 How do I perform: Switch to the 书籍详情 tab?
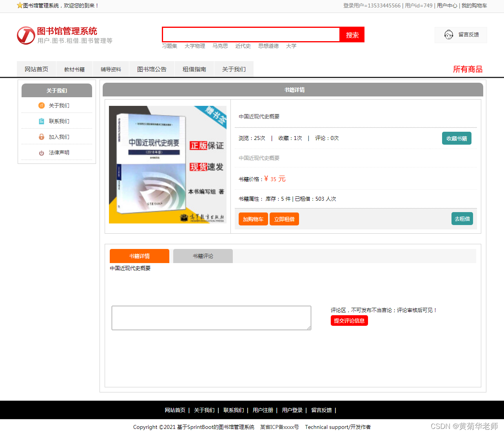coord(140,256)
